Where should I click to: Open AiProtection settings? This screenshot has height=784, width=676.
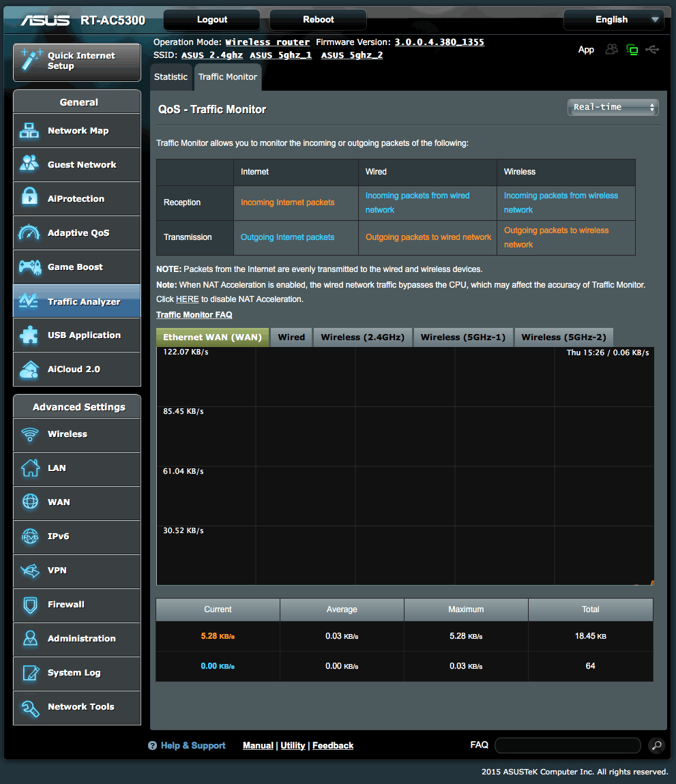pos(76,198)
